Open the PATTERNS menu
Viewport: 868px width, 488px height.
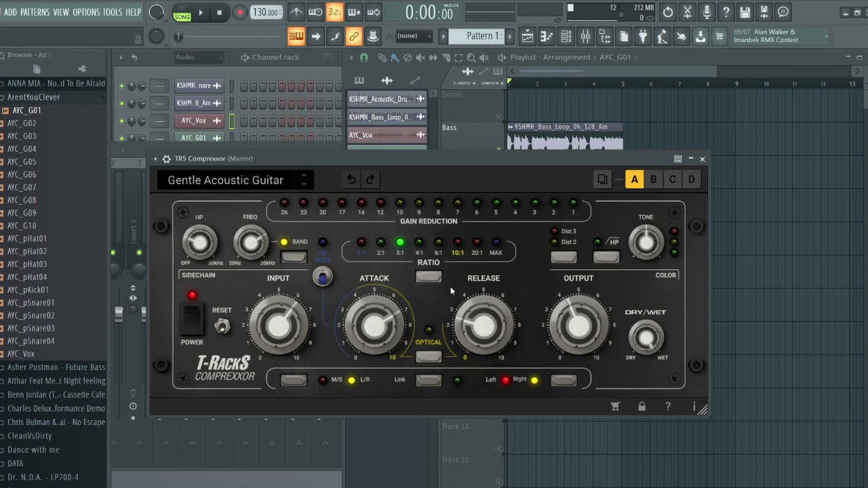35,12
